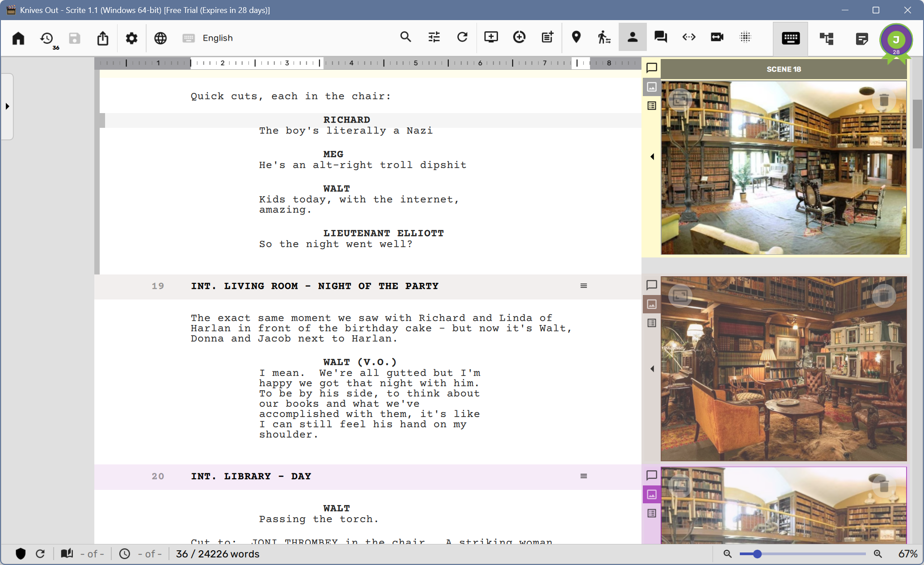Click the globe language icon

(x=160, y=38)
